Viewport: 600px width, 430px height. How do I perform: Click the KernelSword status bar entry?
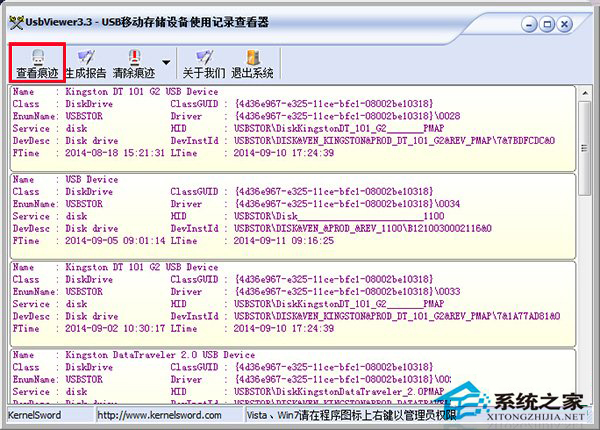pos(34,415)
